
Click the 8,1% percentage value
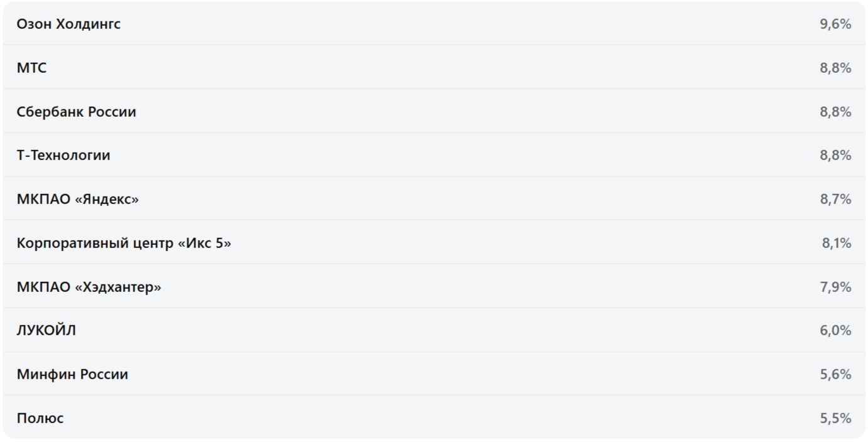point(837,243)
